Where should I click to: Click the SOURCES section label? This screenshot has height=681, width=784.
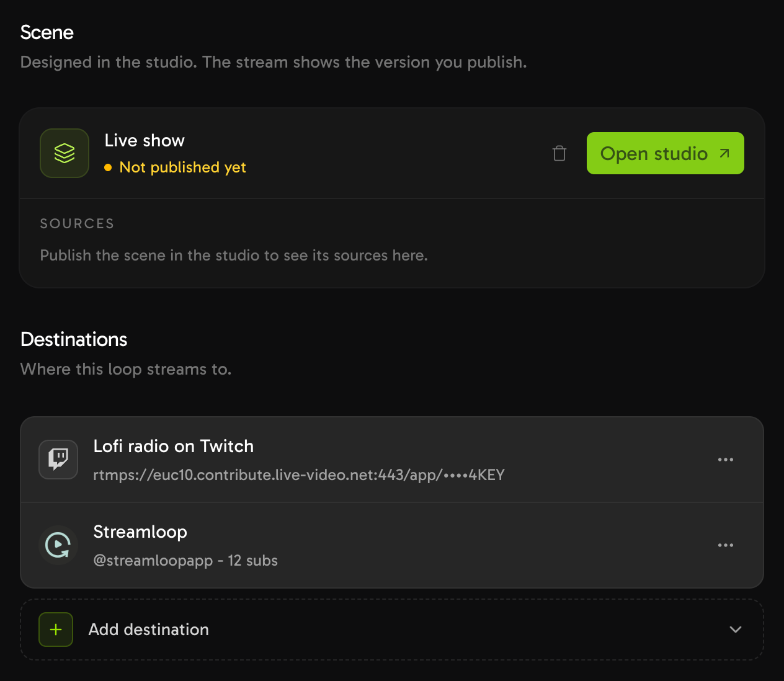(x=78, y=224)
